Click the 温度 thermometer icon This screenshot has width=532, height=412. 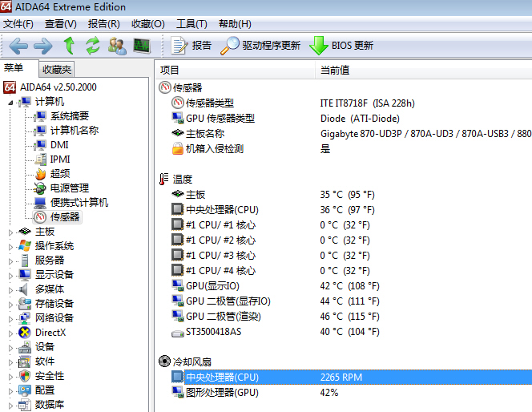[164, 179]
